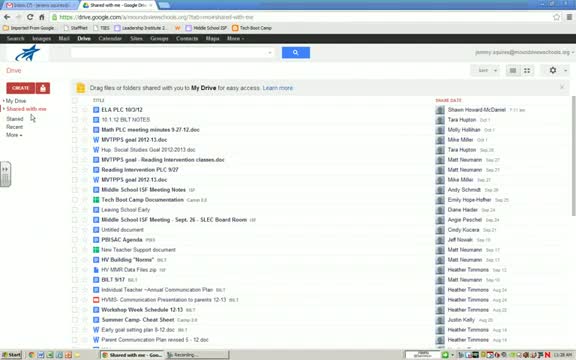Tick the select-all checkbox above the list
Image resolution: width=576 pixels, height=360 pixels.
point(75,100)
